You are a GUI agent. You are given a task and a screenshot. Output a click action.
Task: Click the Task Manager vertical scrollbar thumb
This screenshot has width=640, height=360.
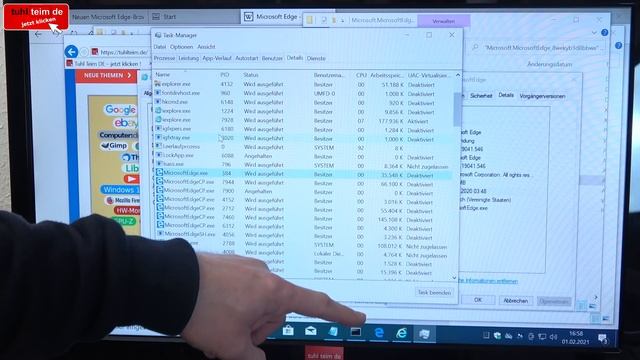[x=457, y=109]
